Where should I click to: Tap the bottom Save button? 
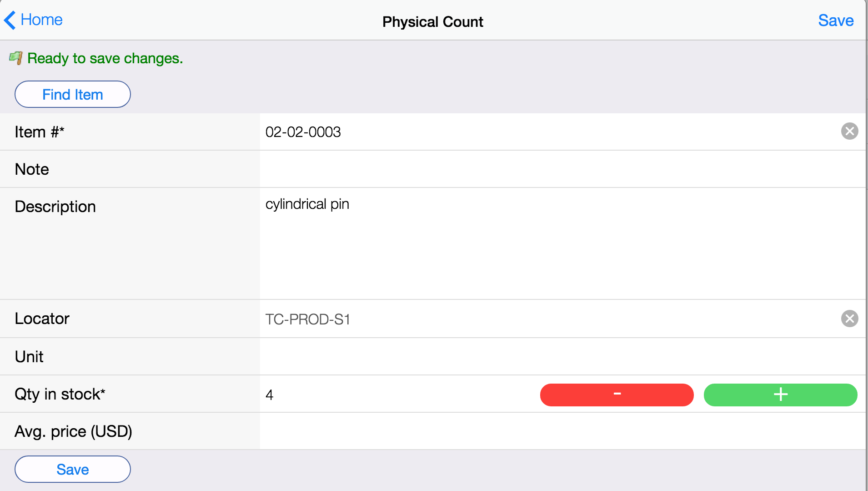73,469
